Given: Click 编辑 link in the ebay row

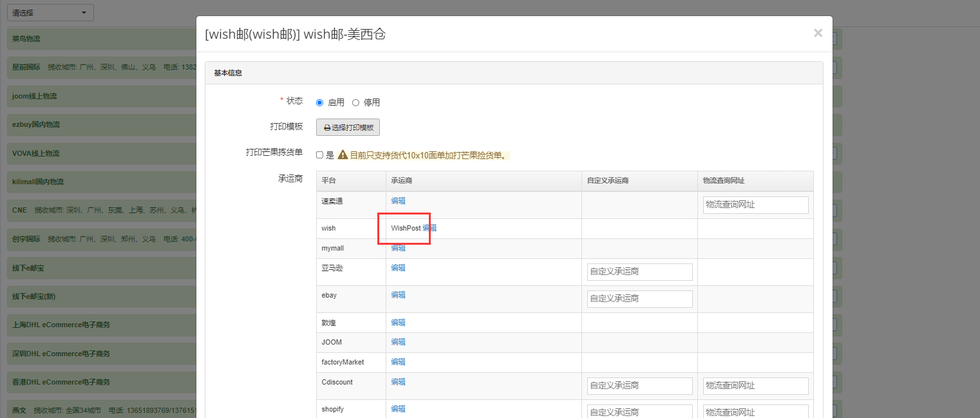Looking at the screenshot, I should click(398, 295).
